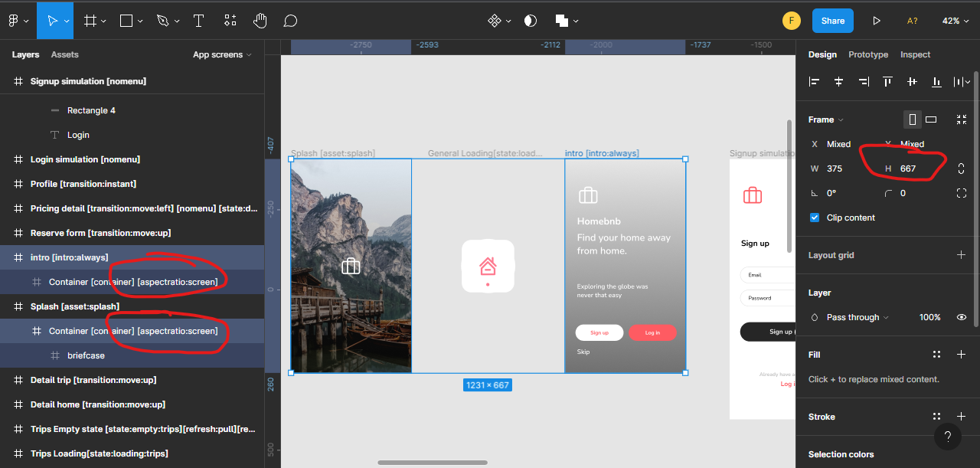Open the Resources tool
Screen dimensions: 980x468
230,21
